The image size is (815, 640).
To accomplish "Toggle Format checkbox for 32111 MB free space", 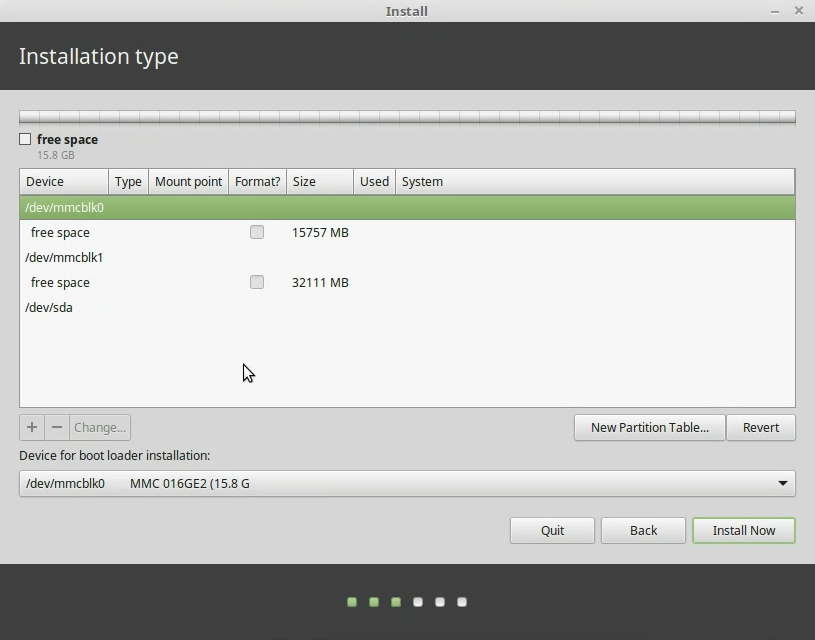I will 257,282.
